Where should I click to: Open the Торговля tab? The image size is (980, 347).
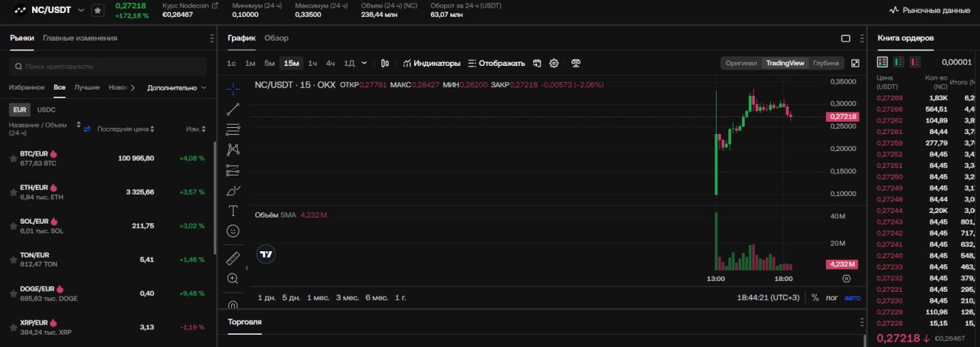click(x=245, y=322)
